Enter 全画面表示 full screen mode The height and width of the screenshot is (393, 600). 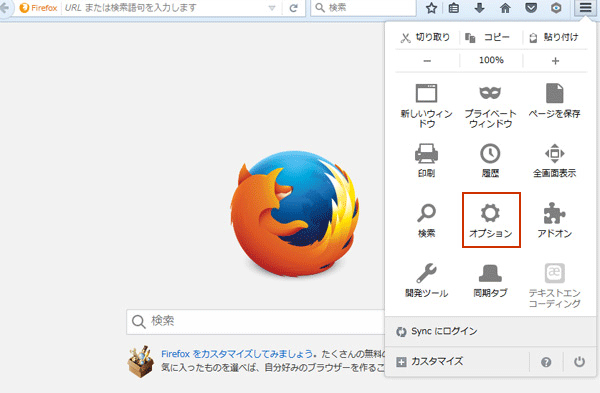point(554,160)
